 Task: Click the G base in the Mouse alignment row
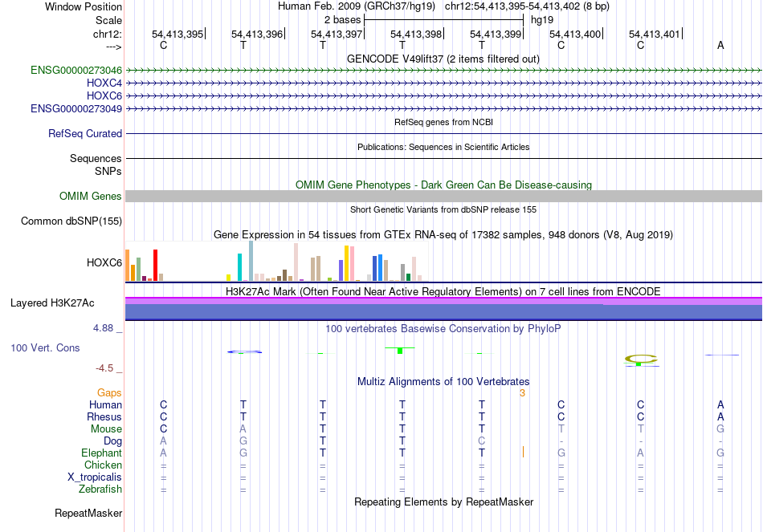coord(720,429)
